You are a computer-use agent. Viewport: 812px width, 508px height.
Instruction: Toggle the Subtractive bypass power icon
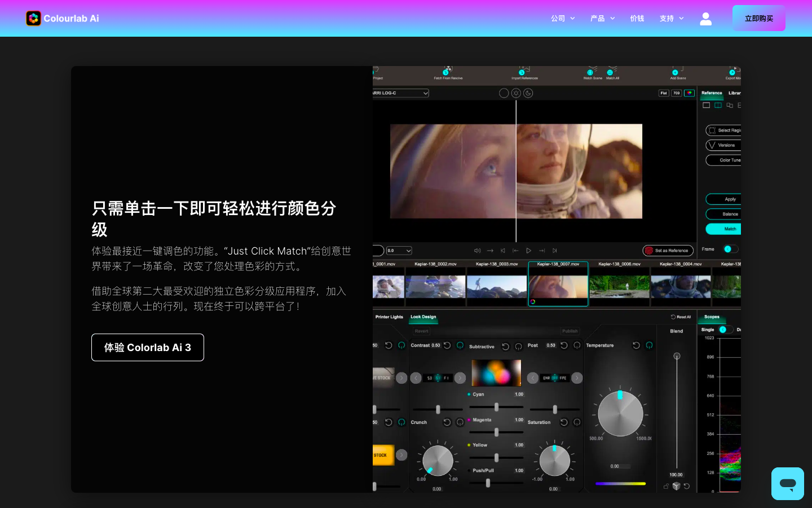coord(518,347)
